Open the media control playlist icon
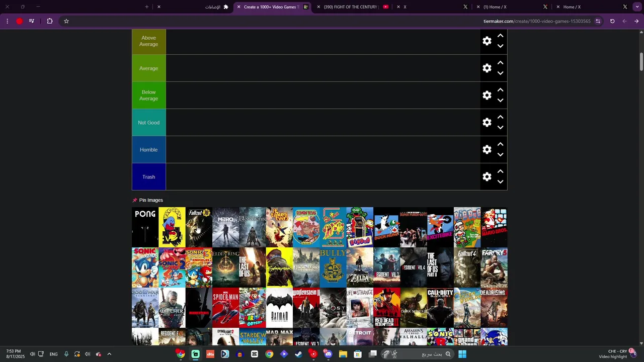644x362 pixels. click(32, 21)
